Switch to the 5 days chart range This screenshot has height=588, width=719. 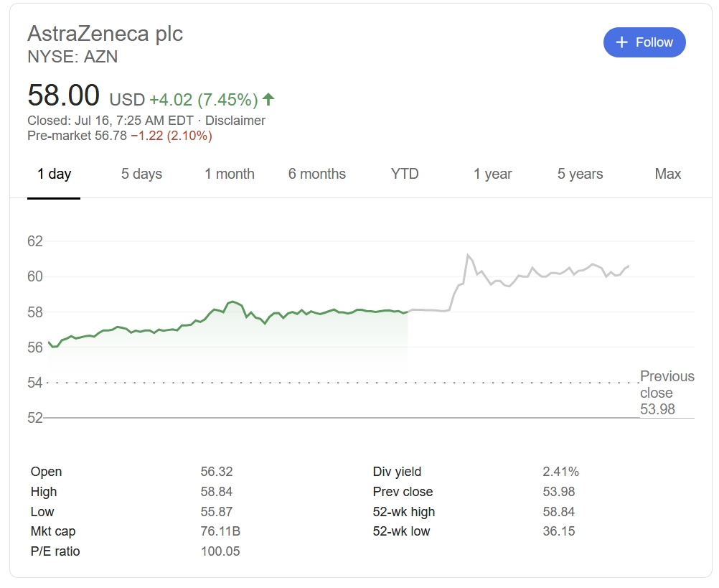tap(141, 174)
